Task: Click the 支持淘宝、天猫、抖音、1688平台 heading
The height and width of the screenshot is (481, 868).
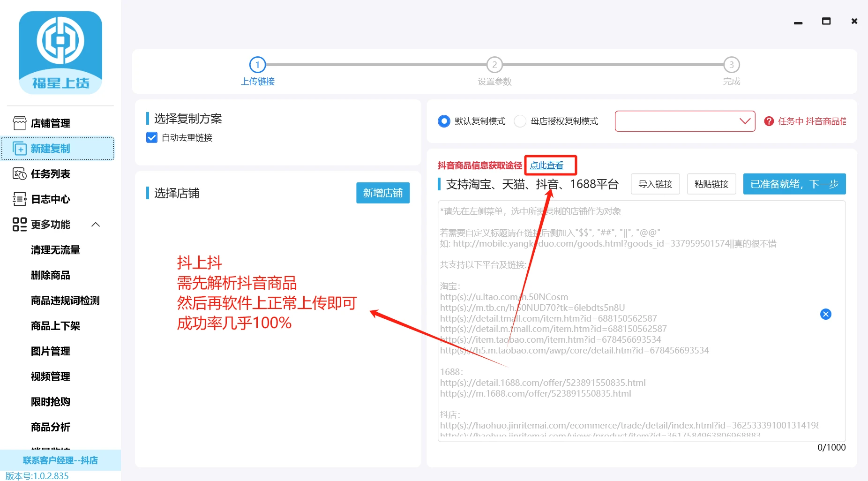Action: pyautogui.click(x=532, y=184)
